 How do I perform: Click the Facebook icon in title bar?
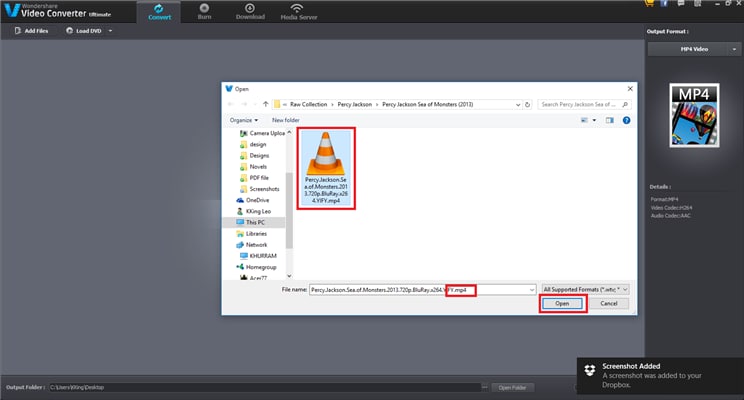click(x=664, y=3)
